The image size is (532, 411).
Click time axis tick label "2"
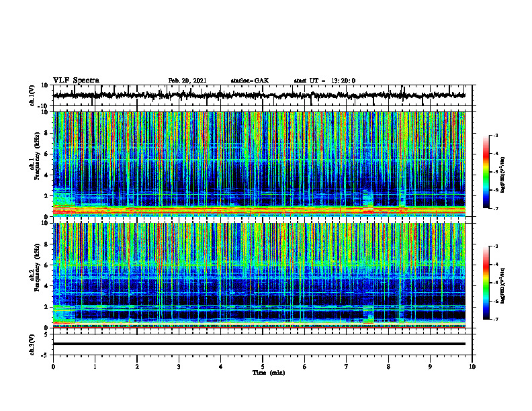pyautogui.click(x=137, y=367)
